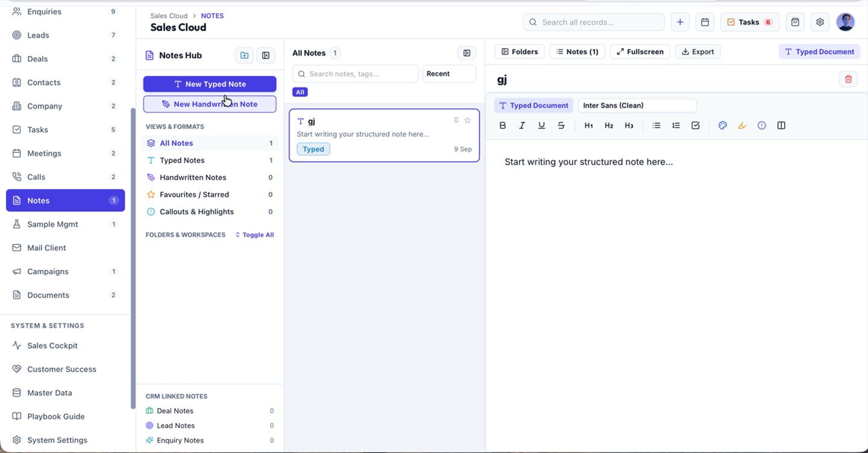Viewport: 868px width, 453px height.
Task: Insert a Heading 1
Action: (589, 125)
